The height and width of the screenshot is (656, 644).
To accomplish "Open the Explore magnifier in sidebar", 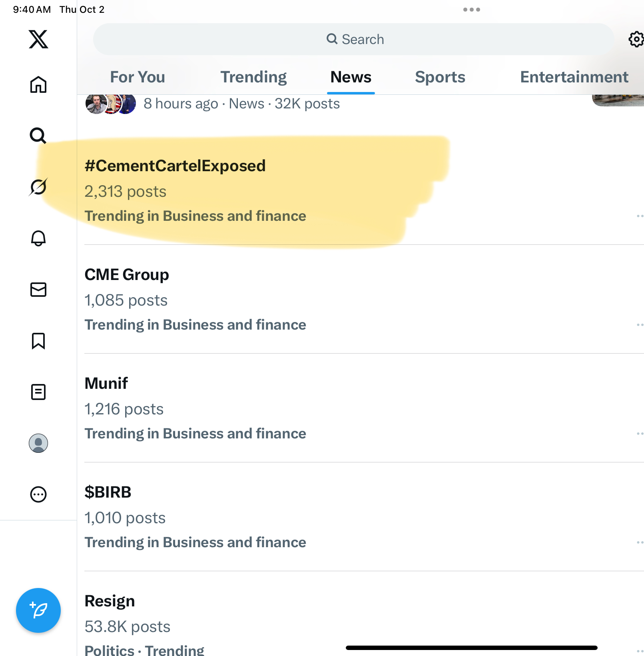I will (x=38, y=136).
